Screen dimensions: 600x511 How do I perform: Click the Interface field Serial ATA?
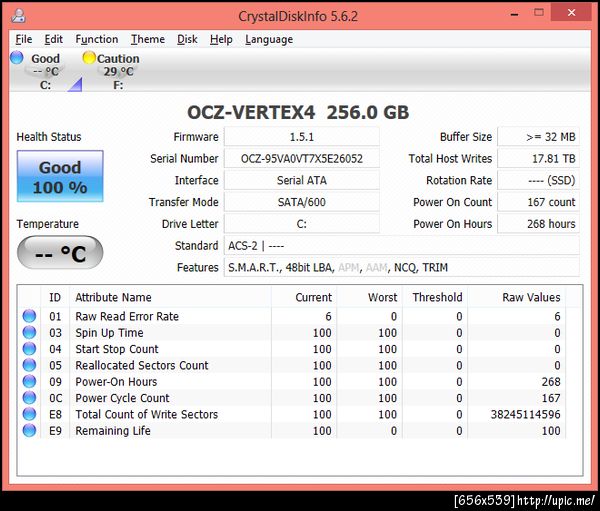pos(302,180)
